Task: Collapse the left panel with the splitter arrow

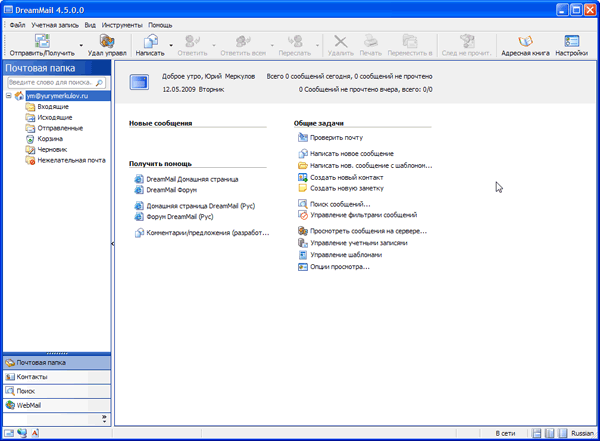Action: point(112,243)
